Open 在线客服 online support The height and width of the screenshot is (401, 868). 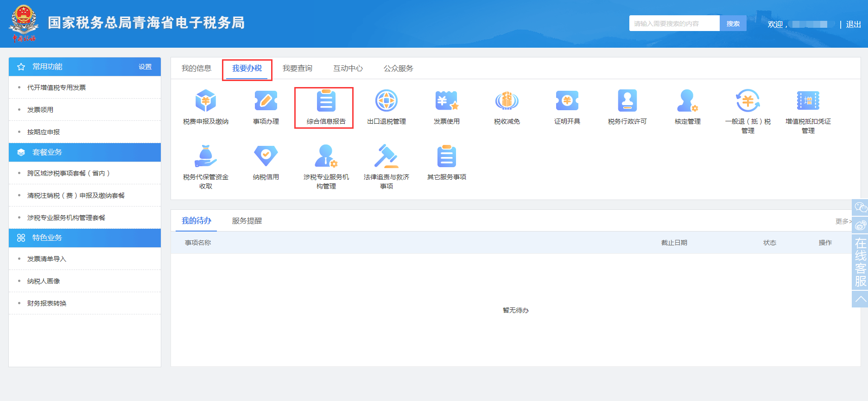[861, 263]
